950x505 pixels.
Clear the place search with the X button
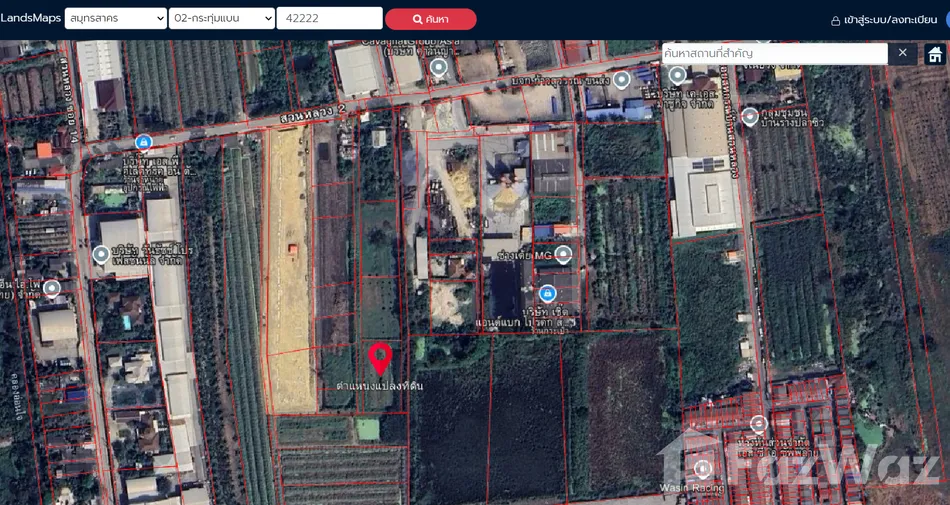pyautogui.click(x=902, y=53)
